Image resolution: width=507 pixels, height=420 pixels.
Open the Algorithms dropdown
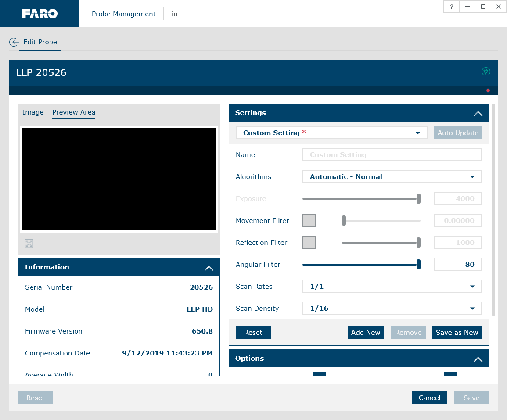tap(392, 176)
